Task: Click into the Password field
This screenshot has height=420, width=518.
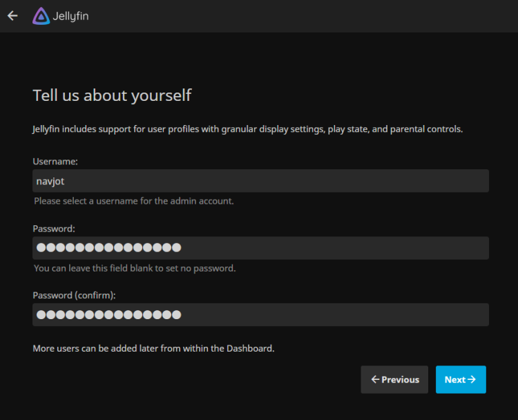Action: pyautogui.click(x=260, y=248)
